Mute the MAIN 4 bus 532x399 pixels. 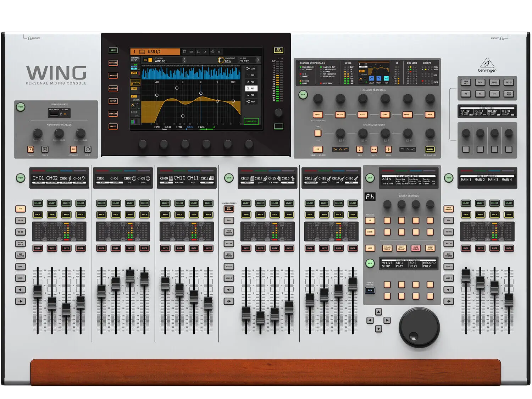[x=509, y=248]
